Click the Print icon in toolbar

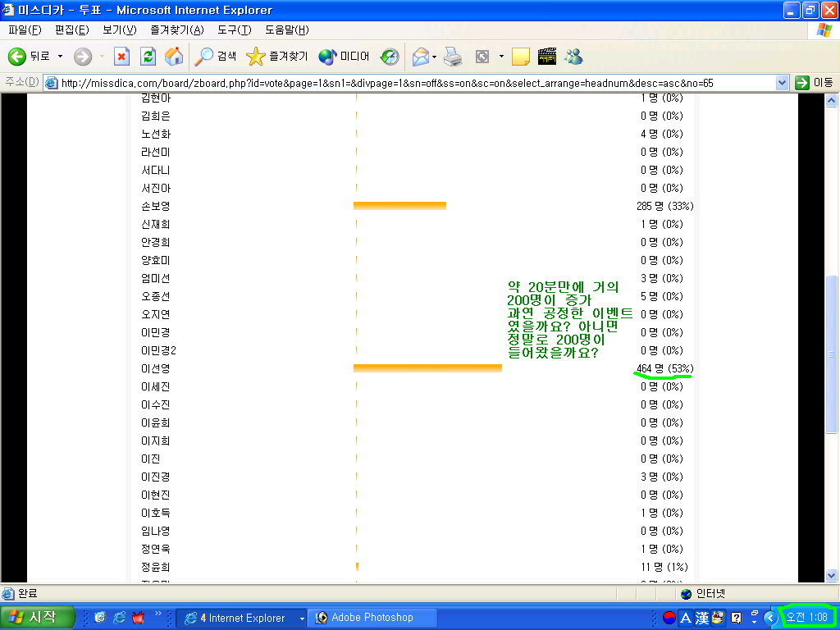coord(453,57)
